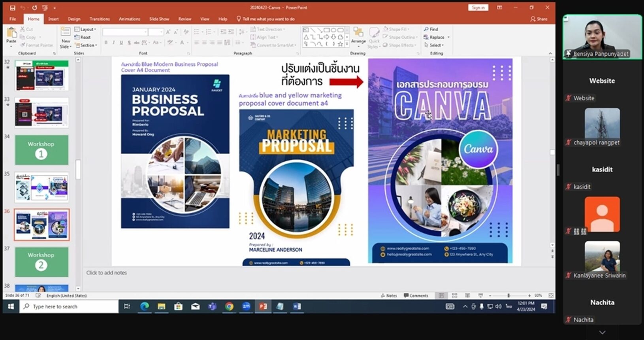Open the Shape Effects dropdown
The image size is (644, 340).
click(399, 45)
